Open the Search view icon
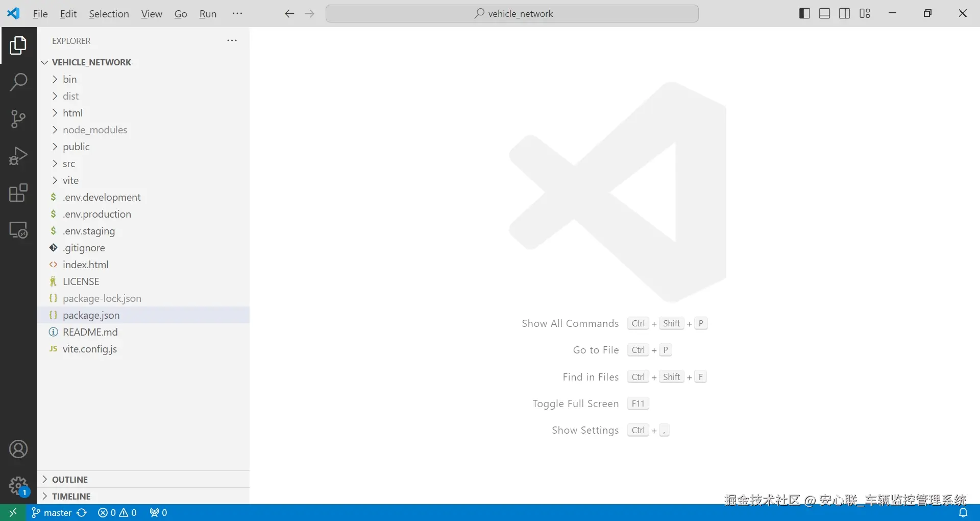The height and width of the screenshot is (521, 980). 18,82
